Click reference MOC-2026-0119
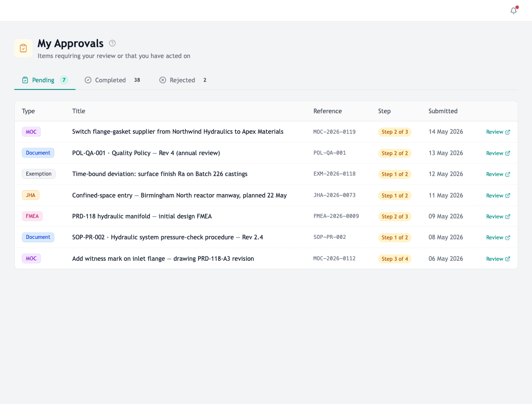532x404 pixels. pos(334,132)
